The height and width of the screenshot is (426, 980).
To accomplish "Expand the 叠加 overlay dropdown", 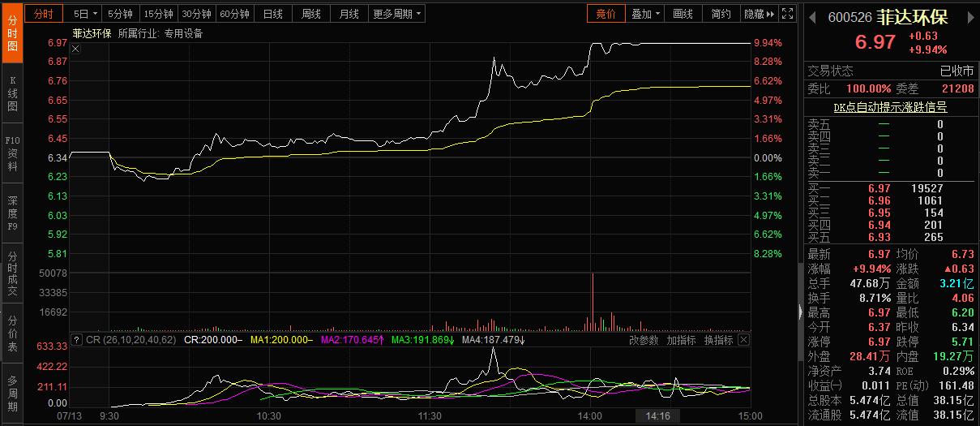I will (x=646, y=14).
